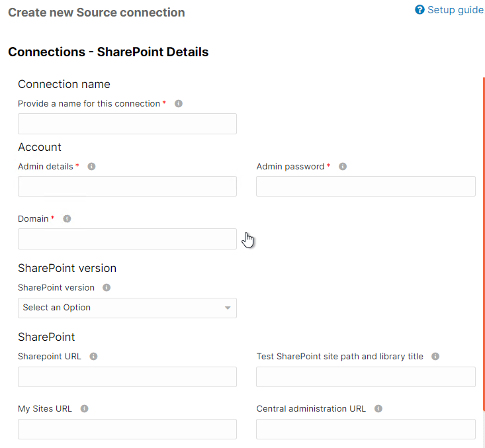Click the Sharepoint URL info icon
The height and width of the screenshot is (448, 485).
tap(93, 357)
